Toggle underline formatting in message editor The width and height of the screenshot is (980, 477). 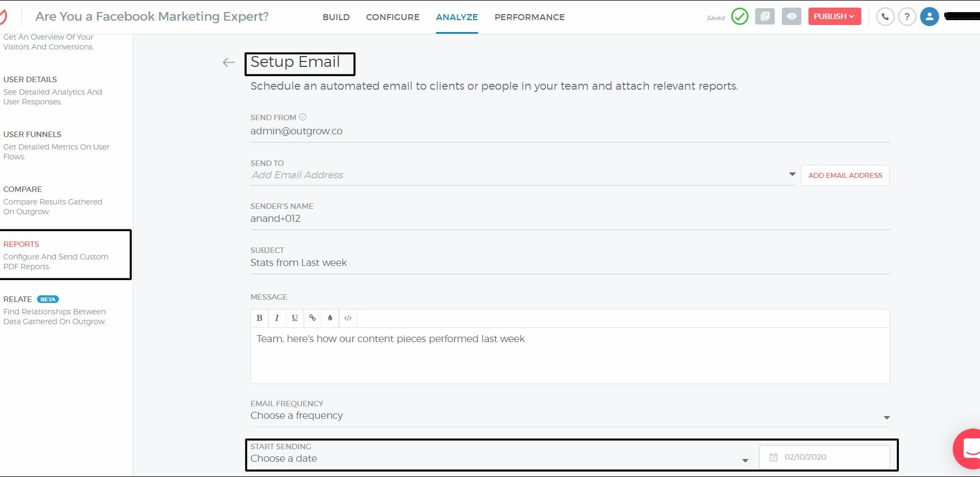coord(295,318)
